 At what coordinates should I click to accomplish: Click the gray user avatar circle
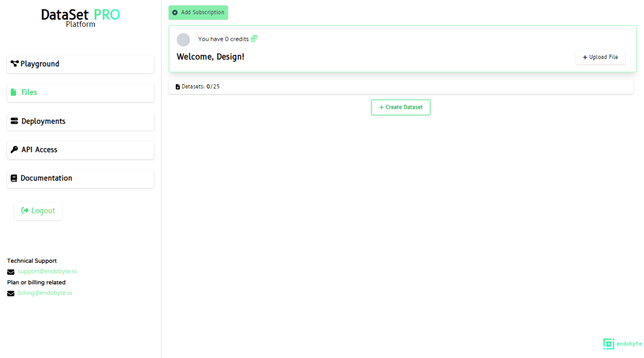click(183, 39)
